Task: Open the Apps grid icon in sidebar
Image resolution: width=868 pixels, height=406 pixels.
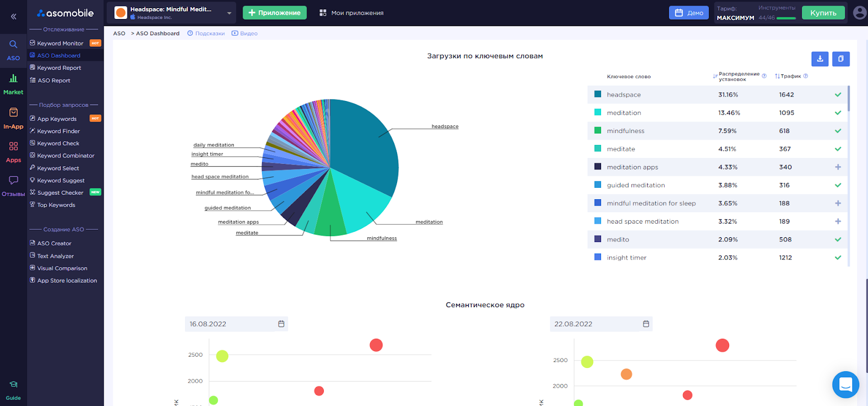Action: point(14,152)
